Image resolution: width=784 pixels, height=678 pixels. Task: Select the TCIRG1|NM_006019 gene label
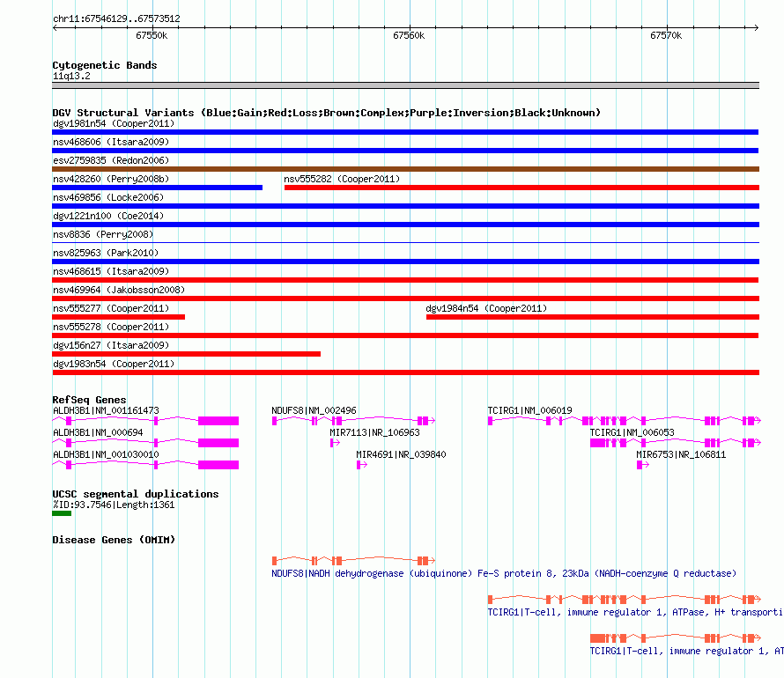click(x=530, y=410)
